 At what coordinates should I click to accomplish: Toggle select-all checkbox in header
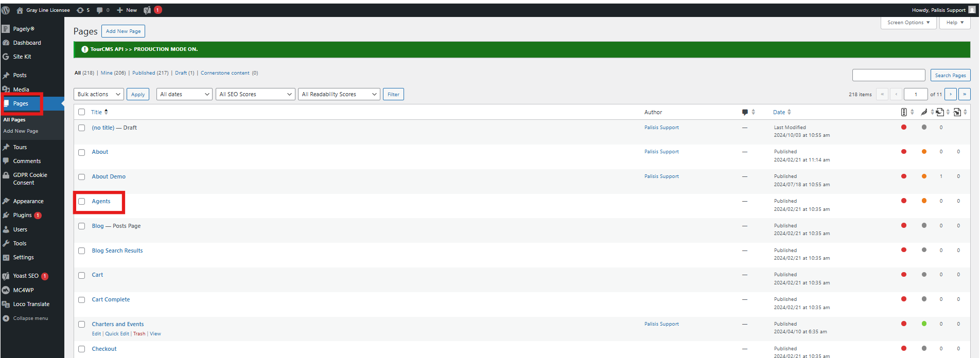(81, 112)
